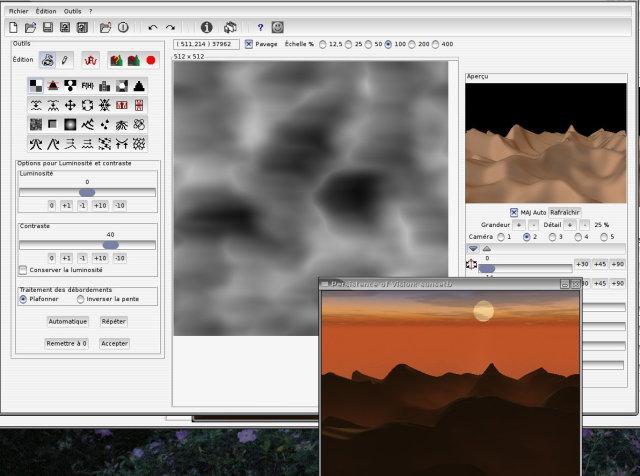Toggle the Pavage checkbox

tap(249, 44)
